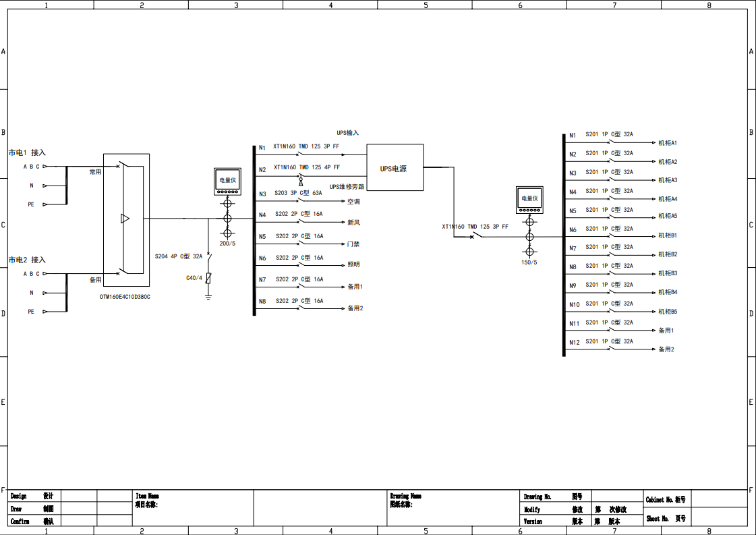Click the 照明 circuit label
The image size is (756, 535).
[353, 265]
